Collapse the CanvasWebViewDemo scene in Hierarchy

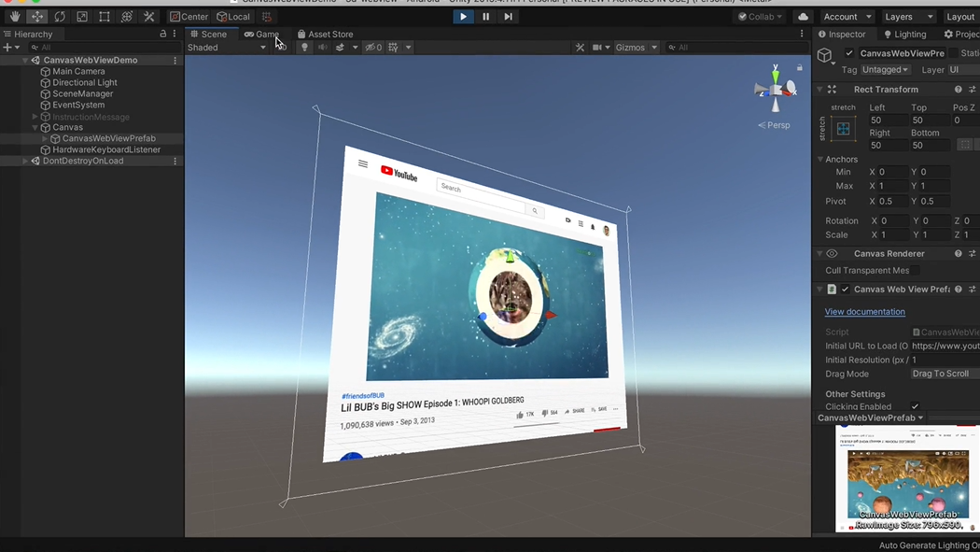25,61
